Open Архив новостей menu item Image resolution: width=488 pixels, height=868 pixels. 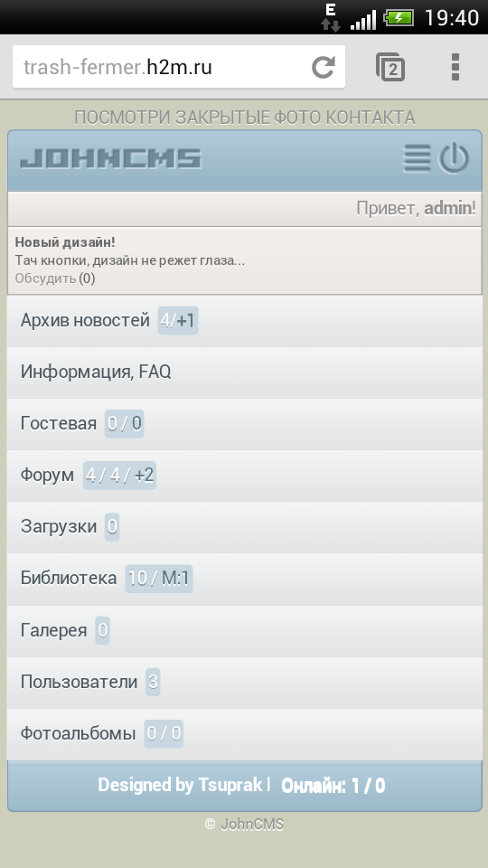click(245, 321)
